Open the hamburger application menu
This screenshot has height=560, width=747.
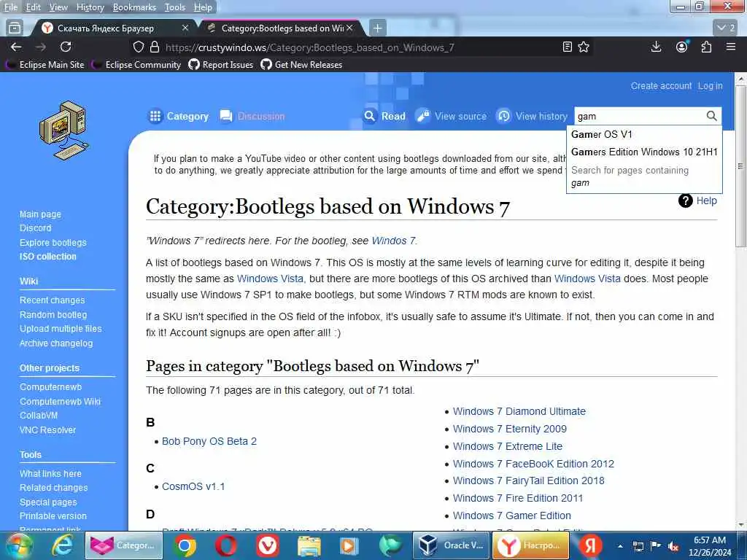(x=731, y=47)
